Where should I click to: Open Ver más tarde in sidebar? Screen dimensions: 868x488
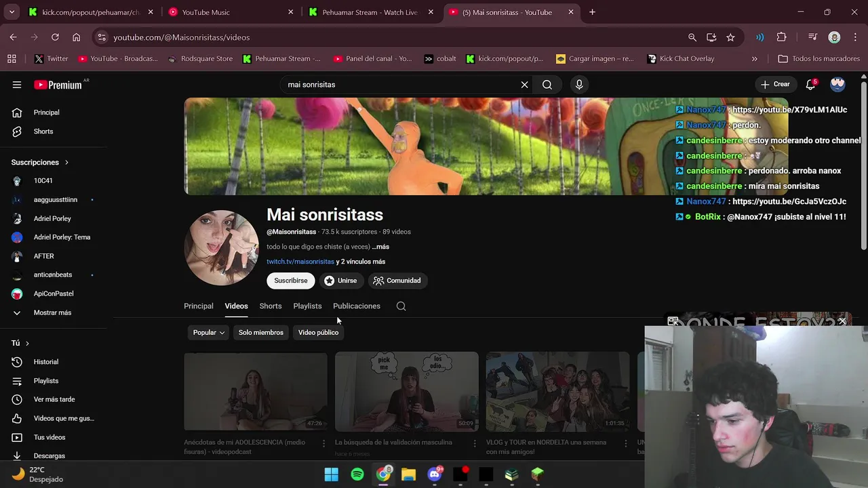tap(53, 400)
